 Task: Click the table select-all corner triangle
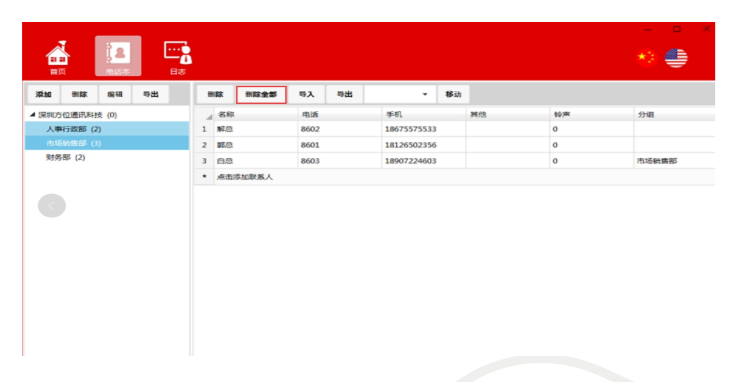pos(209,117)
